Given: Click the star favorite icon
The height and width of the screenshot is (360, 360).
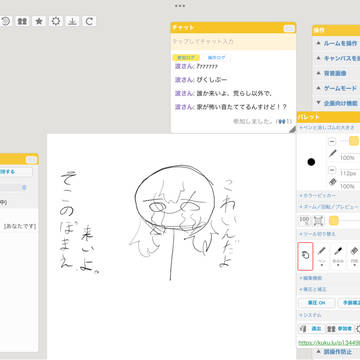Looking at the screenshot, I should click(39, 21).
